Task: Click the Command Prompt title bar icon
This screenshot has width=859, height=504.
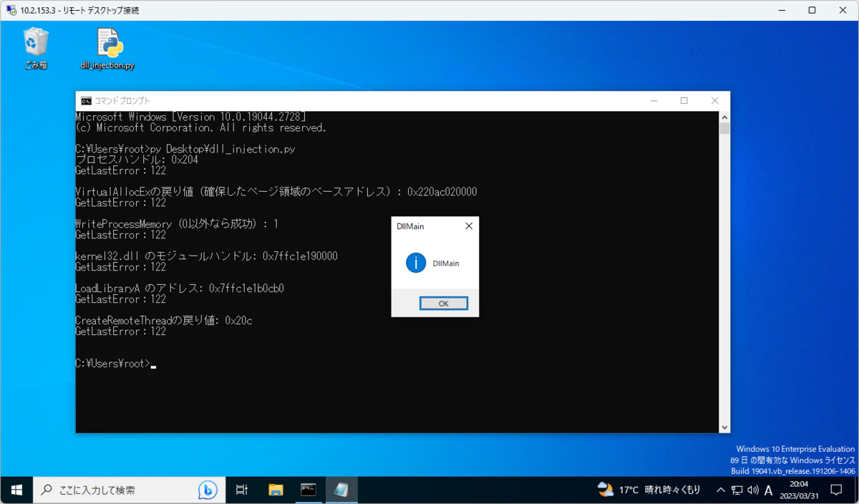Action: [85, 101]
